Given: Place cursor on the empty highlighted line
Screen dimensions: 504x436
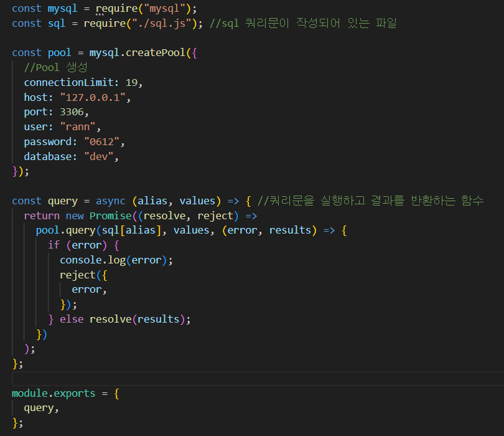Looking at the screenshot, I should click(258, 379).
